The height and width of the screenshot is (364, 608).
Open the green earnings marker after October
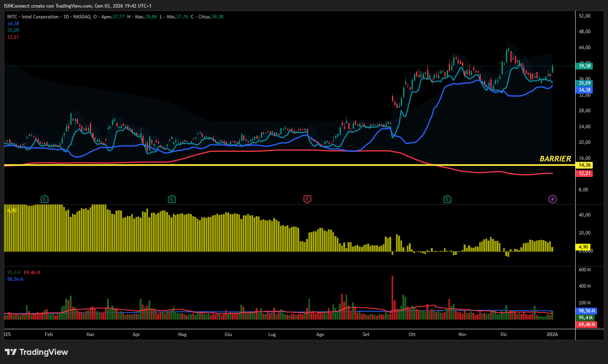click(447, 199)
